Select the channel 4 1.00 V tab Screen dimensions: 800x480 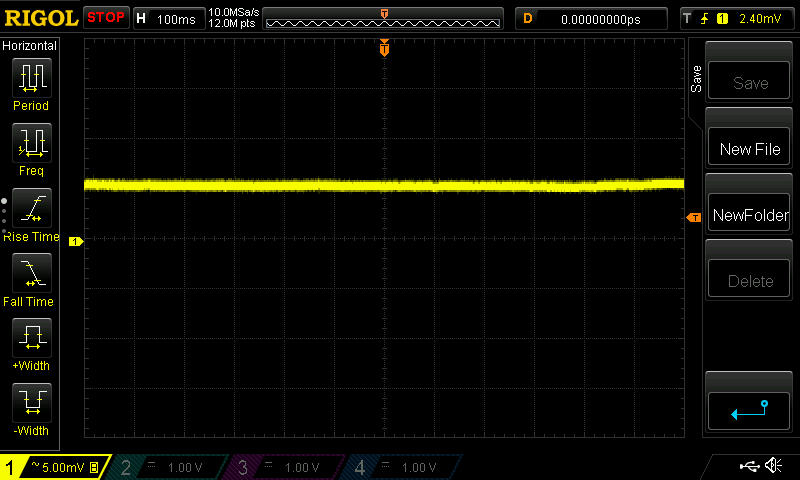click(x=403, y=467)
